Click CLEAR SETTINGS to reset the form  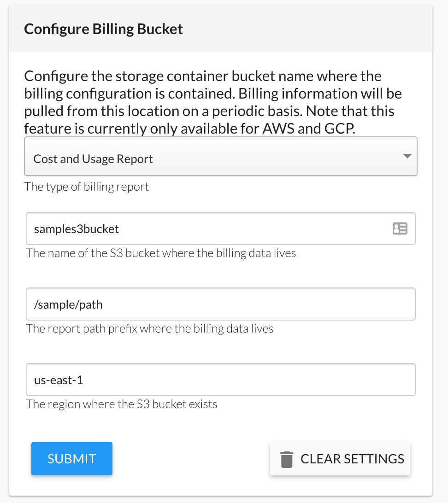pyautogui.click(x=340, y=458)
